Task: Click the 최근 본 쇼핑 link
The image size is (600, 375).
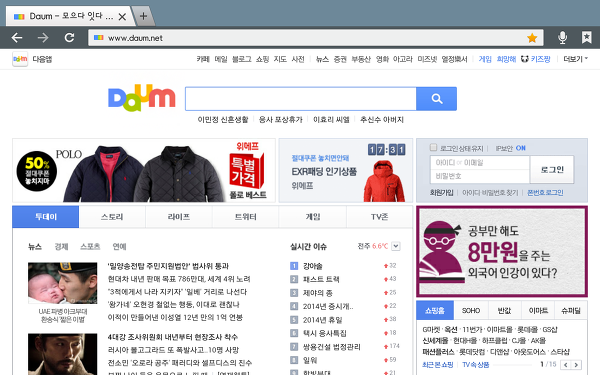Action: [x=438, y=365]
